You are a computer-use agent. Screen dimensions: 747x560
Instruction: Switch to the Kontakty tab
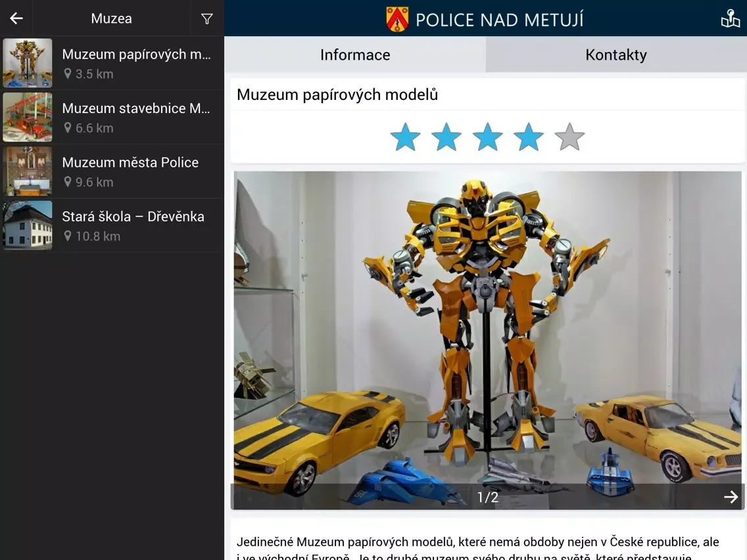(x=616, y=55)
